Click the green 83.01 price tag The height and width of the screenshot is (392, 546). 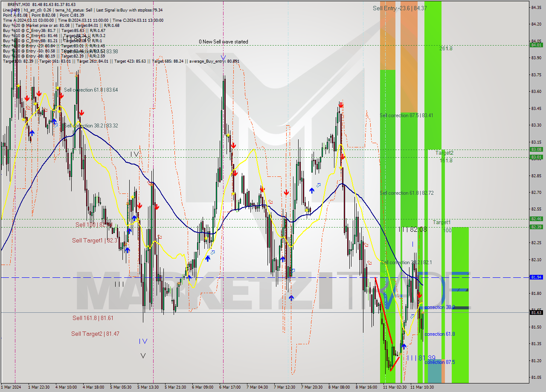click(536, 157)
